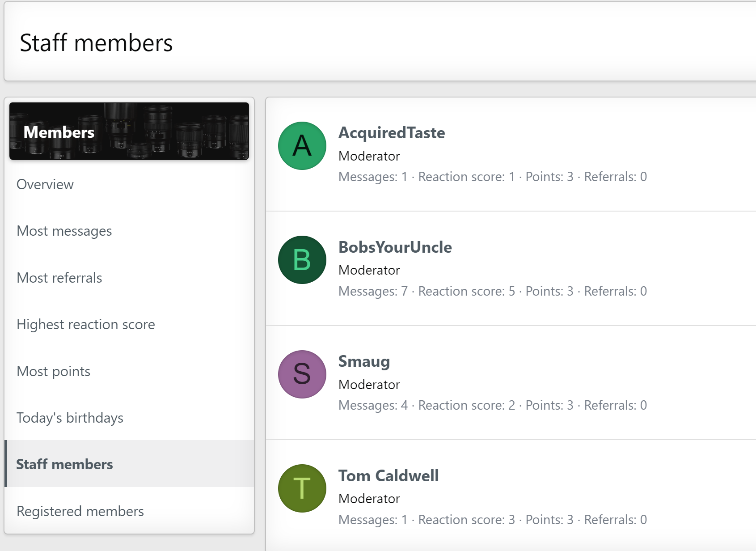Click BobsYourUncle's dark green B avatar

302,260
